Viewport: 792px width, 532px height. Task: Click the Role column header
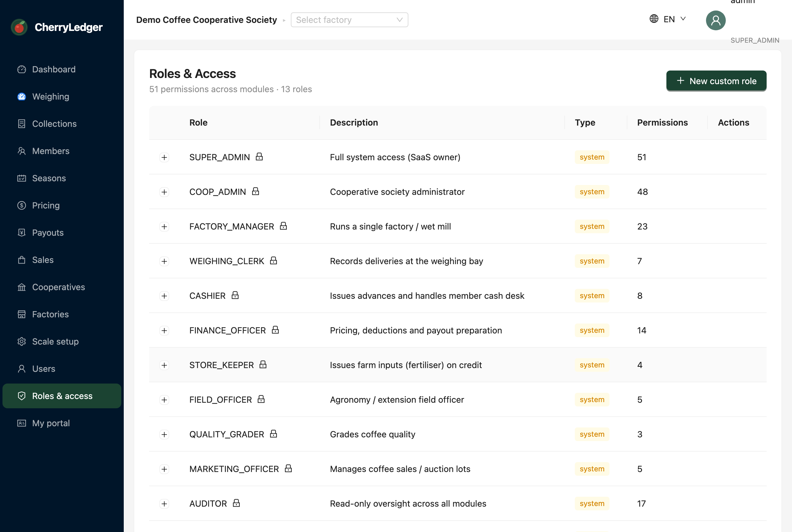point(198,122)
